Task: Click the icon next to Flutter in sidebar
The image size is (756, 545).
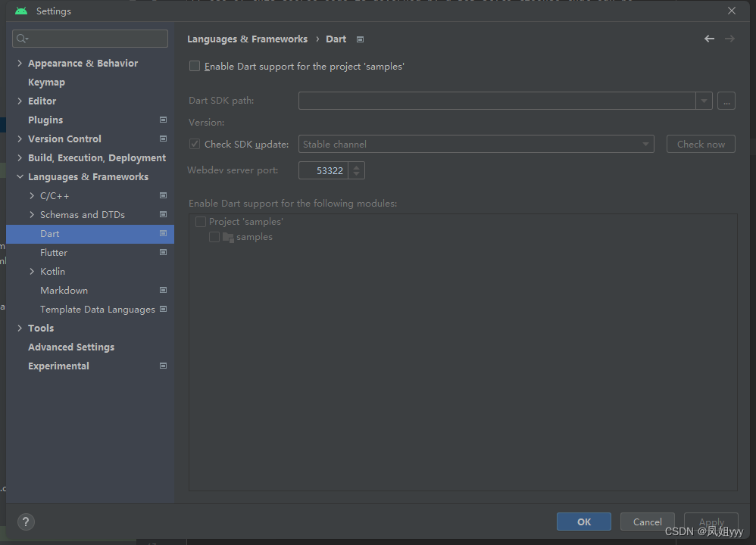Action: pyautogui.click(x=163, y=252)
